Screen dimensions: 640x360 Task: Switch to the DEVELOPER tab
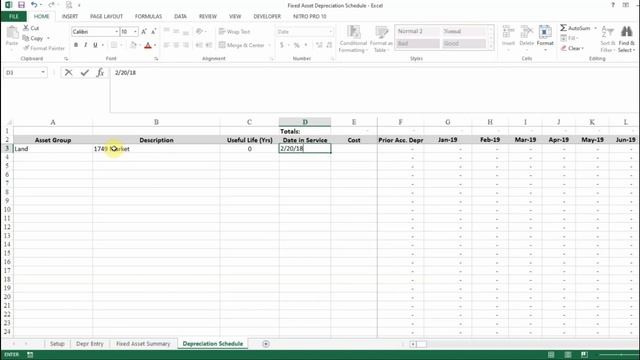point(267,16)
